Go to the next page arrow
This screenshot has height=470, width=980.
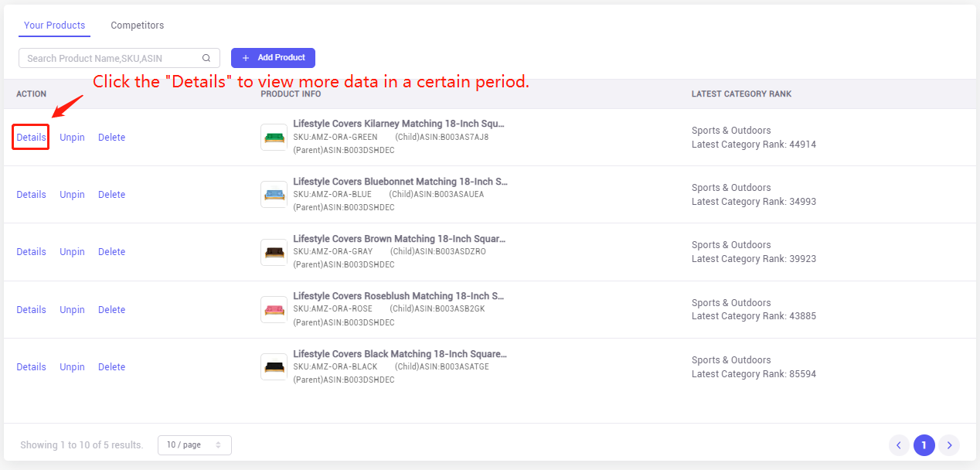click(x=949, y=445)
